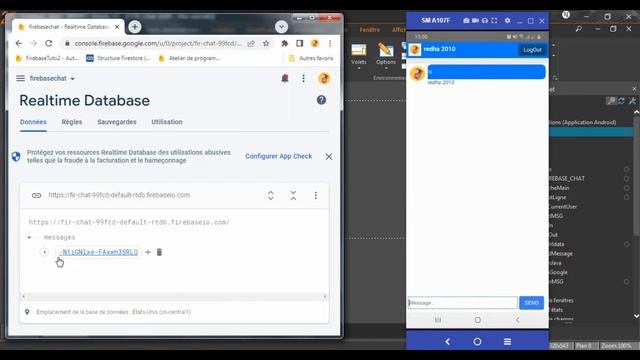
Task: Tap SEND button in chat app
Action: [x=531, y=303]
